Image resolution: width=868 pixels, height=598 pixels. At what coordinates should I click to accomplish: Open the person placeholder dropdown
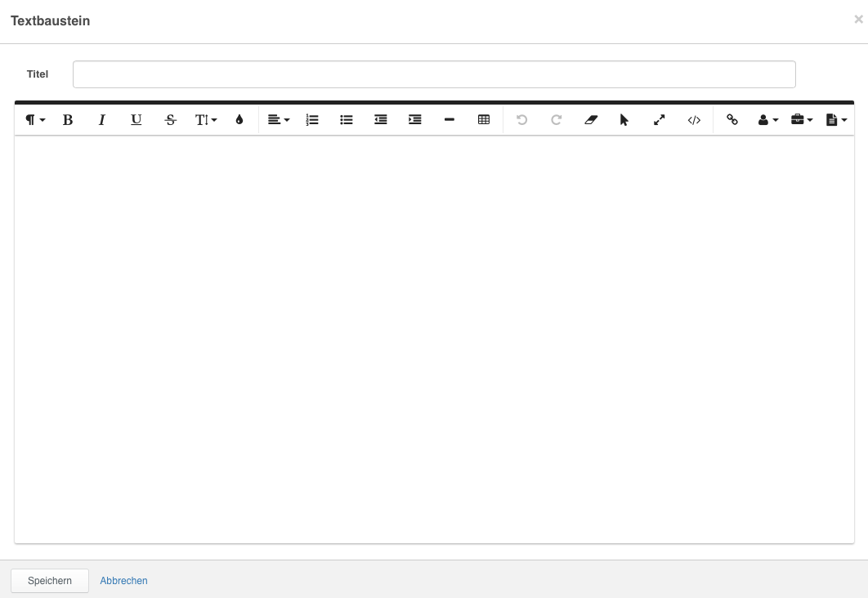[767, 120]
